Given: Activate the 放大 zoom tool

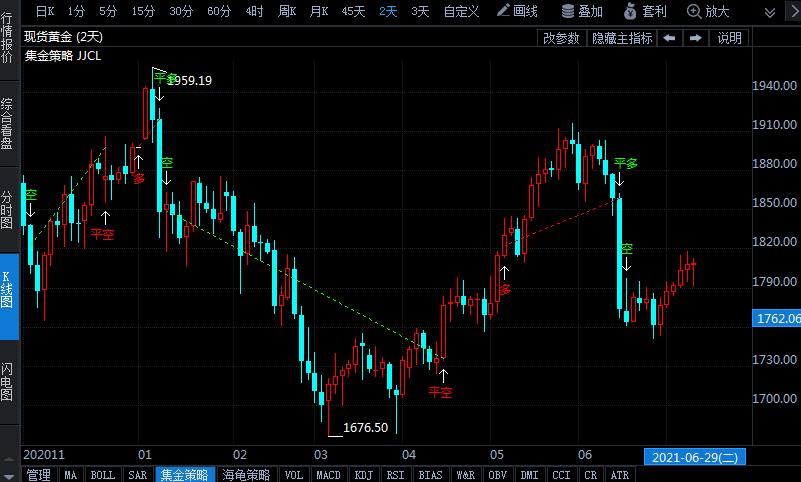Looking at the screenshot, I should point(708,11).
